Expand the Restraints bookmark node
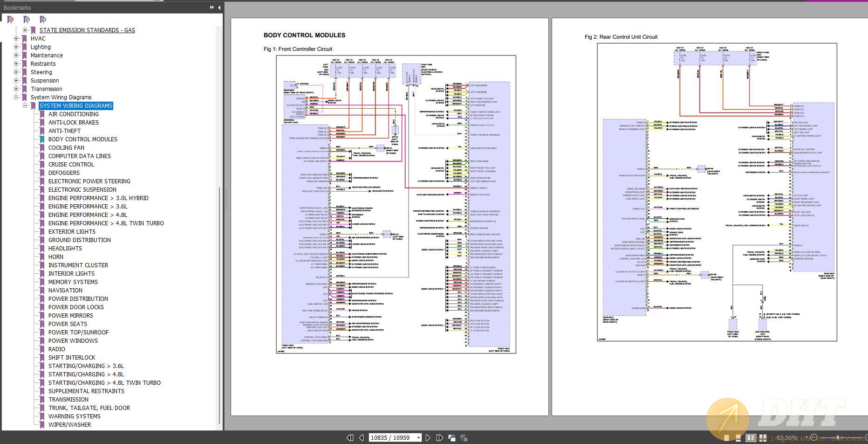868x444 pixels. pyautogui.click(x=16, y=64)
